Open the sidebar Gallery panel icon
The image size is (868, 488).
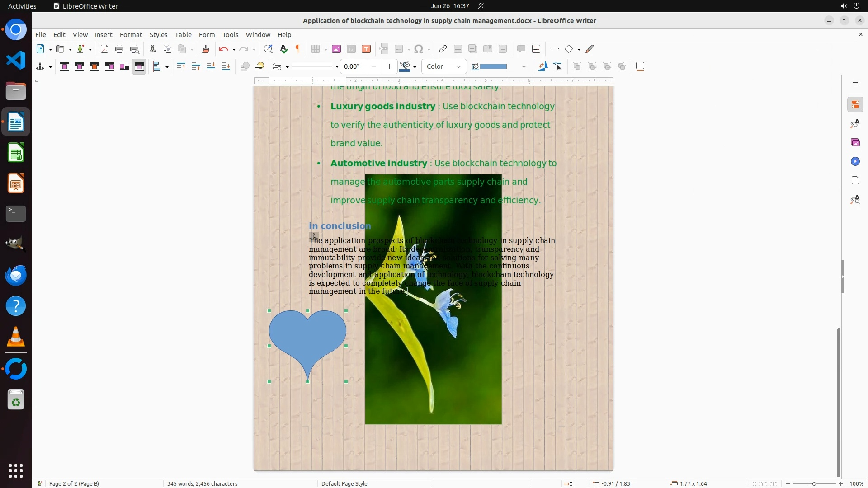point(855,142)
